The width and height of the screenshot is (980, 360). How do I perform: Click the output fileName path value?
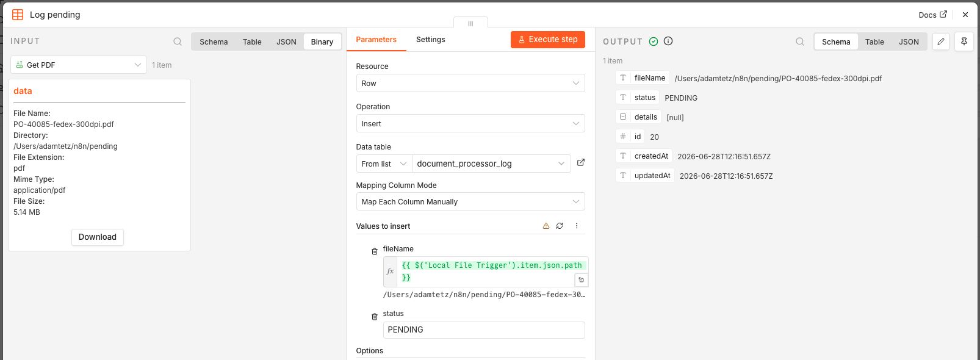click(778, 79)
